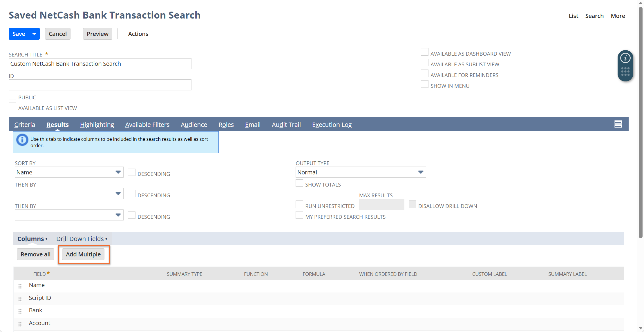Click the info help icon in floating widget

(625, 58)
